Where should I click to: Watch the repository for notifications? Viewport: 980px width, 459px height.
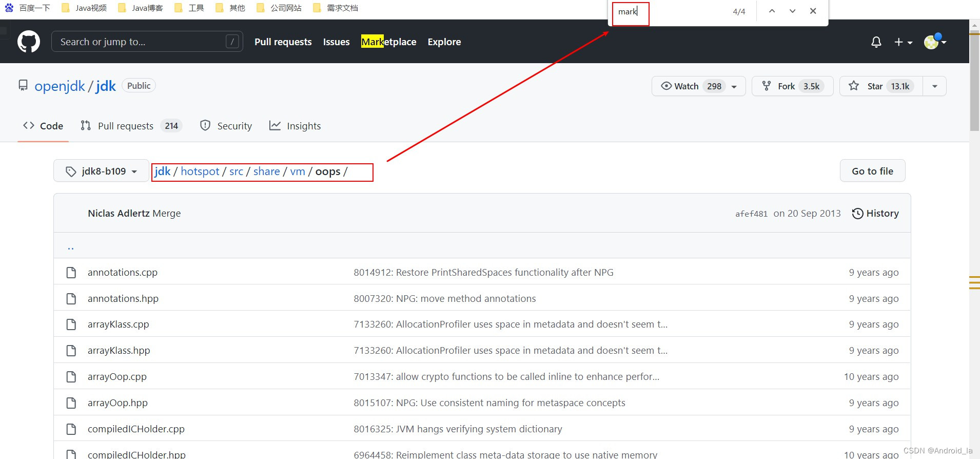pyautogui.click(x=687, y=86)
